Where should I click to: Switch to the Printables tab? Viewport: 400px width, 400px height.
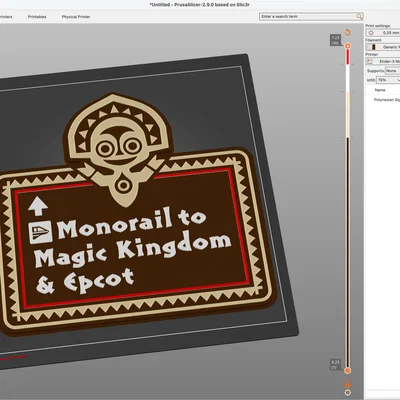pyautogui.click(x=37, y=17)
